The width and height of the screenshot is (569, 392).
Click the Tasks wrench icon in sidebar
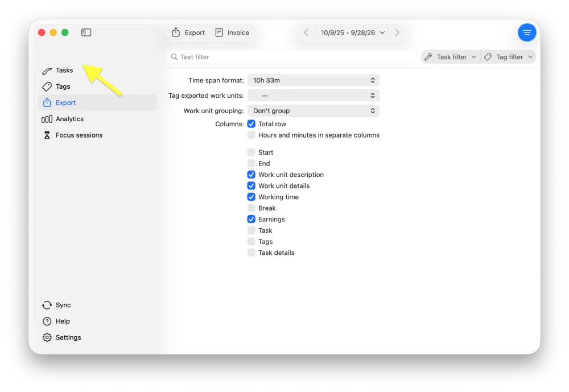pyautogui.click(x=47, y=71)
